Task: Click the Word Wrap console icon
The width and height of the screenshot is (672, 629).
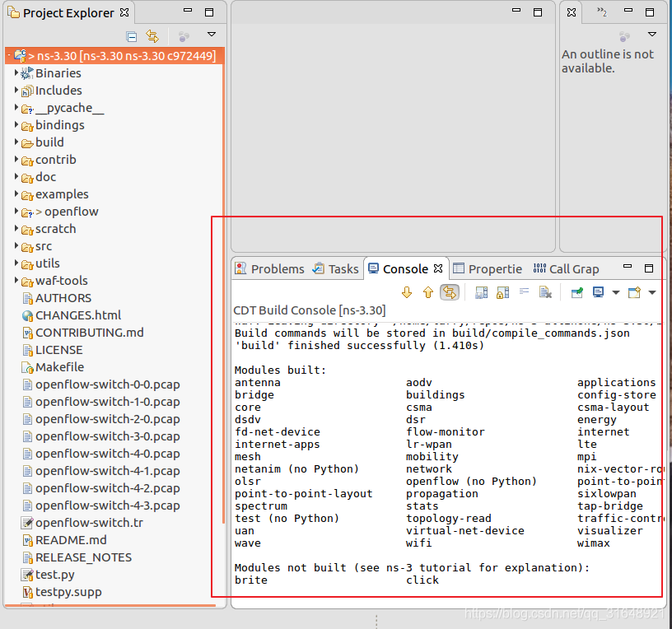Action: 524,292
